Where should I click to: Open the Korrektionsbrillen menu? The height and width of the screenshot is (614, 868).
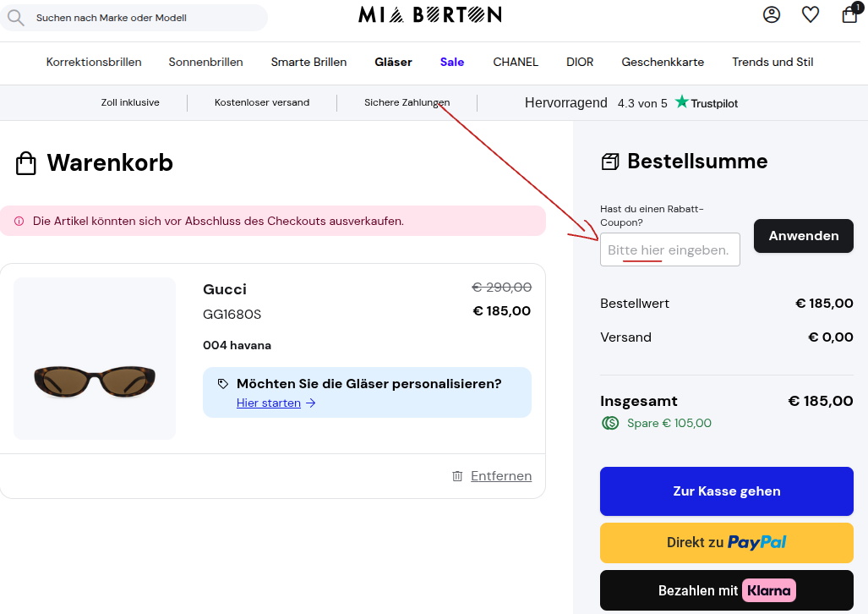pos(94,62)
